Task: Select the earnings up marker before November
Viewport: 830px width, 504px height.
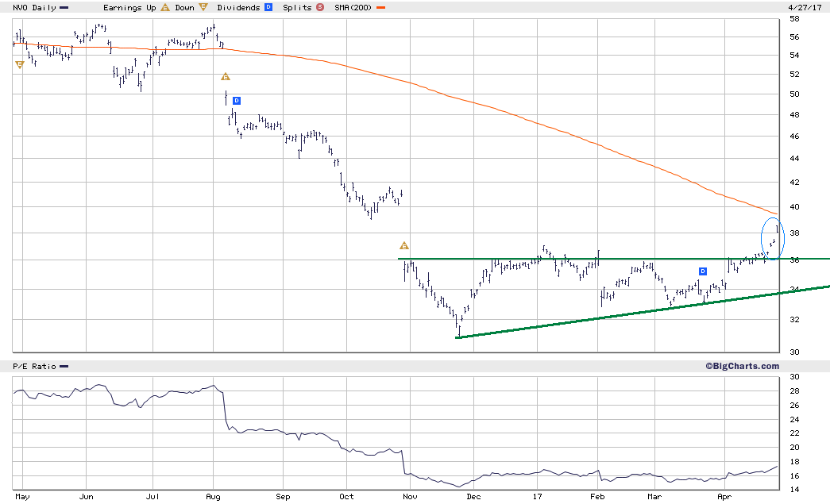Action: (x=404, y=246)
